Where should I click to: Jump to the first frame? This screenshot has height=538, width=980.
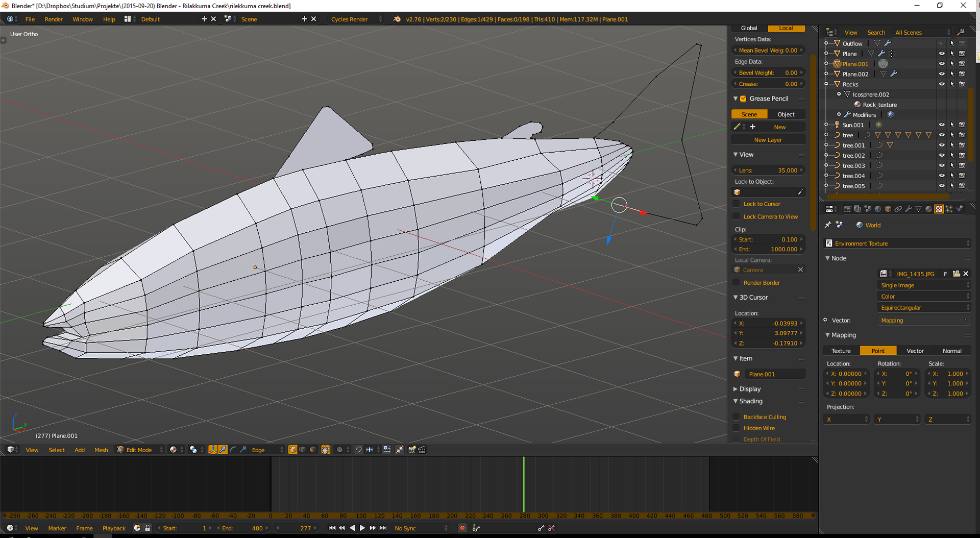332,528
